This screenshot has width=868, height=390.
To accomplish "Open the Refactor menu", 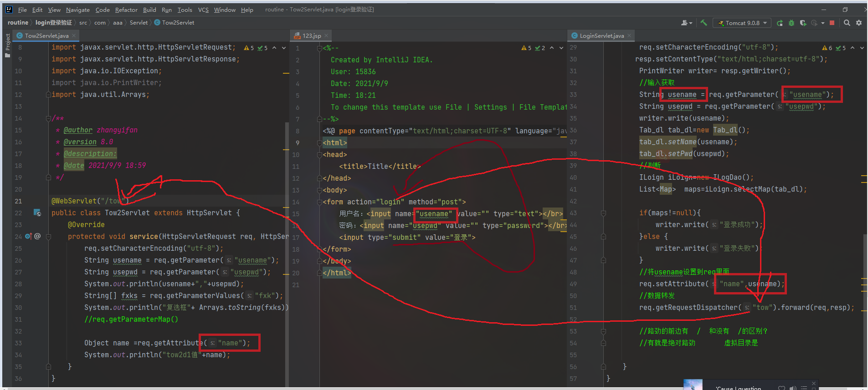I will [126, 10].
